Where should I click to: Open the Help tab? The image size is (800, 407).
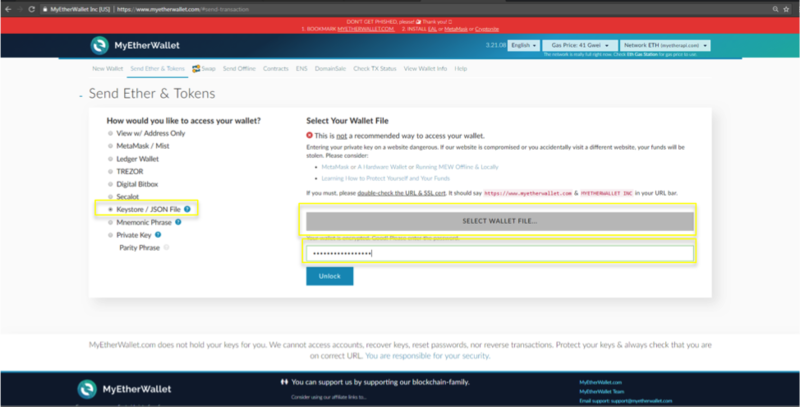(461, 68)
